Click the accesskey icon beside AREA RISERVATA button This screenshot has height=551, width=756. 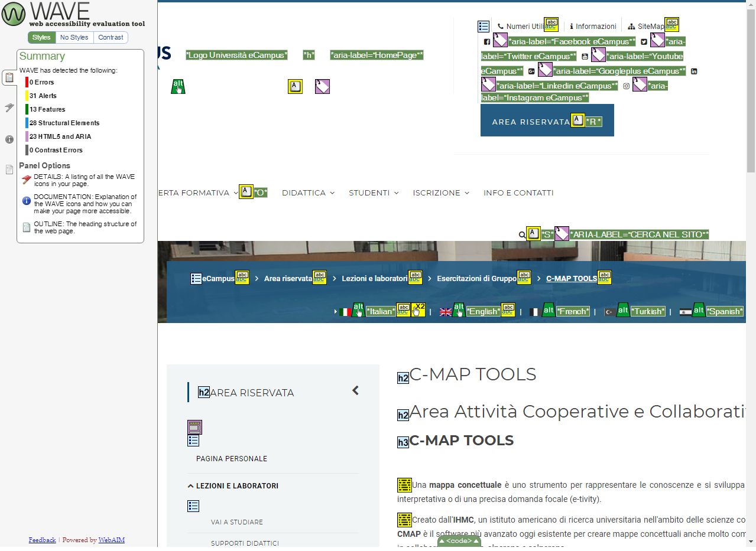(x=577, y=121)
